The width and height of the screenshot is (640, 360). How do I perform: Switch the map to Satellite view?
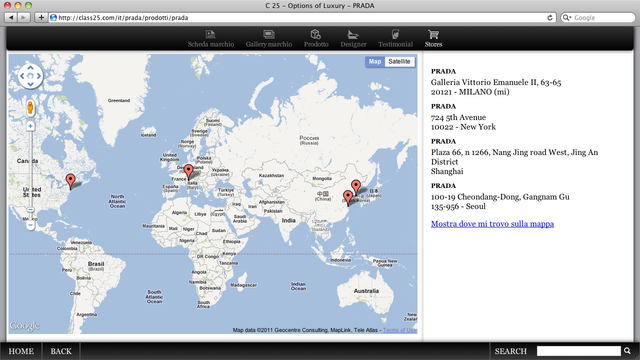tap(399, 62)
